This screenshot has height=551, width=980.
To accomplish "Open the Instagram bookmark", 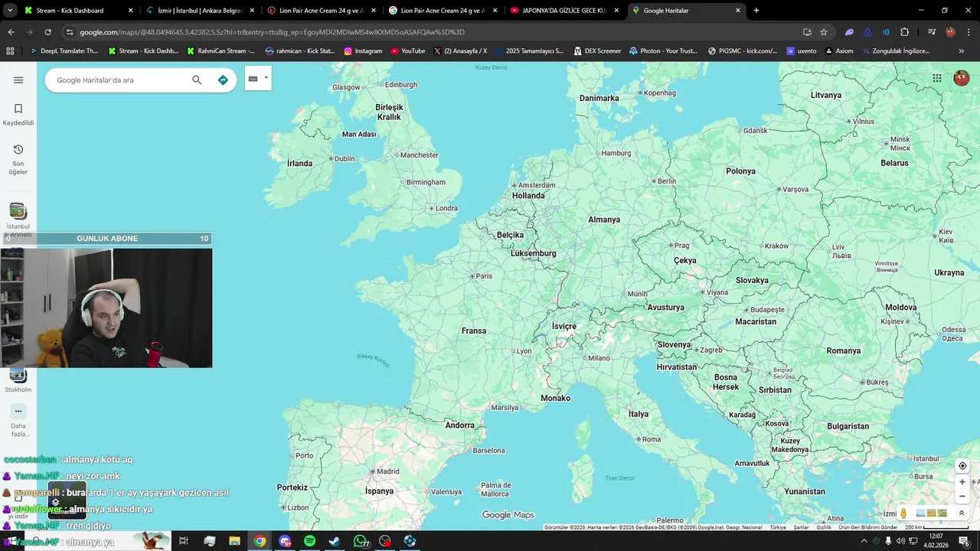I will 363,51.
